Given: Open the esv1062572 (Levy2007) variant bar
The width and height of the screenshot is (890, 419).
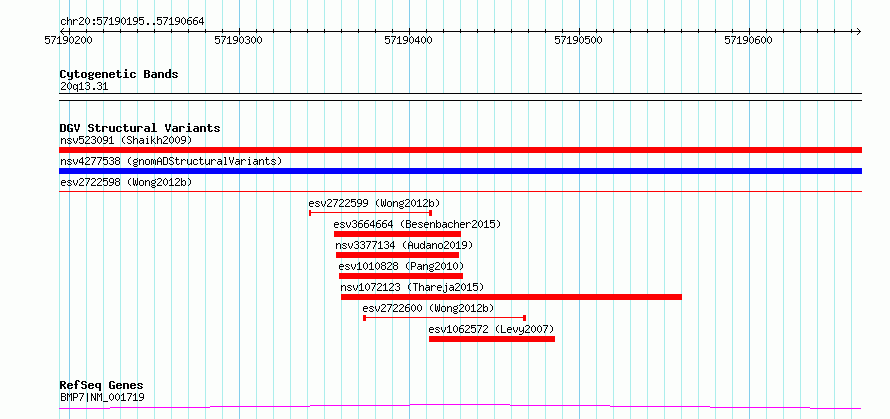Looking at the screenshot, I should click(492, 339).
